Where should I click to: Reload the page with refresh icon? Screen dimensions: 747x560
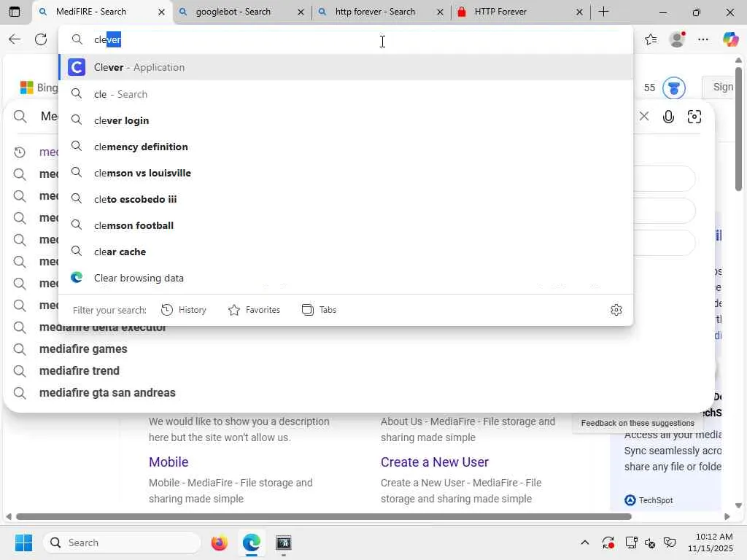pos(41,39)
